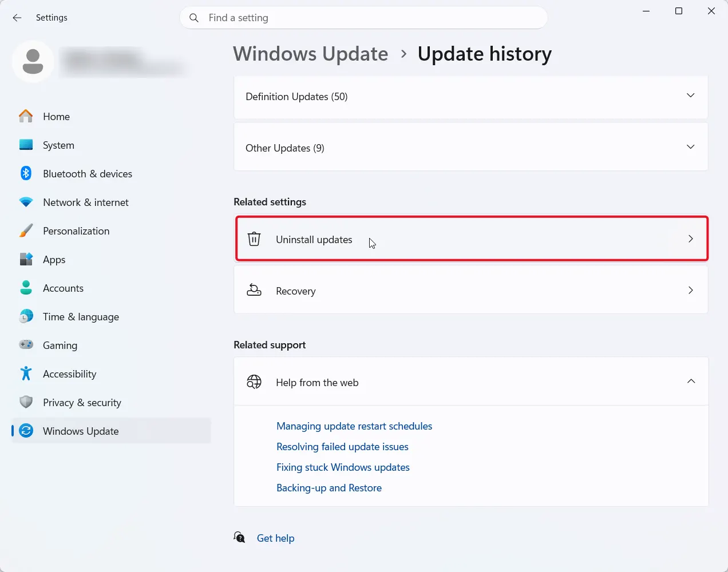This screenshot has width=728, height=572.
Task: Click the Privacy shield icon
Action: [26, 402]
